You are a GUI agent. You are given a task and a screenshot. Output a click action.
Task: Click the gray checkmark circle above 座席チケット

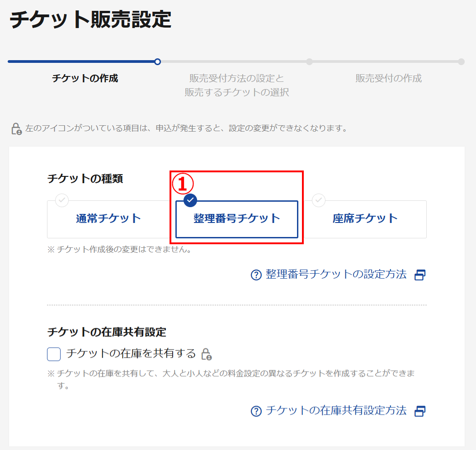tap(319, 200)
